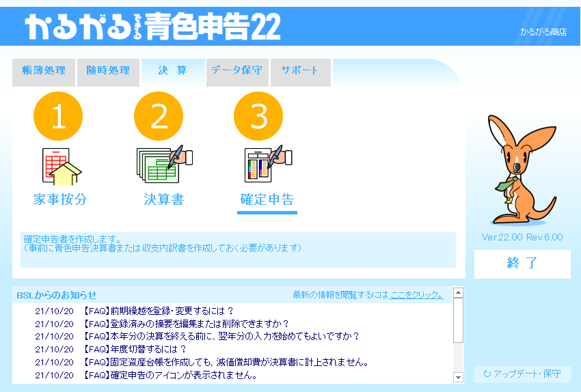The height and width of the screenshot is (392, 581).
Task: Open the 確定申告 form-with-pen icon
Action: tap(268, 164)
